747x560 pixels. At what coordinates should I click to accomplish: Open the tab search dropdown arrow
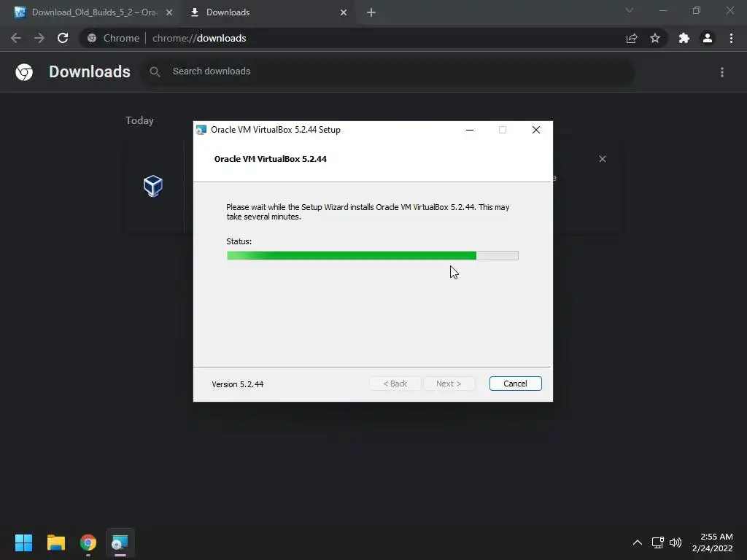630,10
